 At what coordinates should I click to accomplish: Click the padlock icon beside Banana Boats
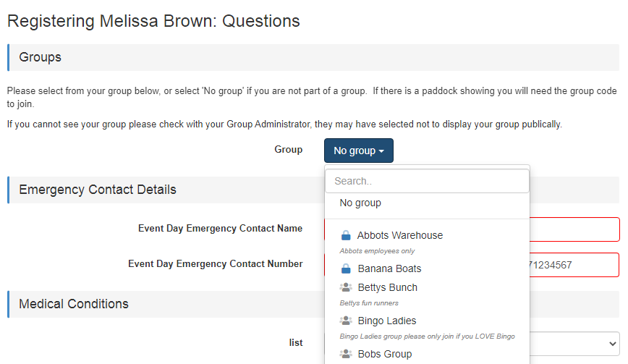click(346, 268)
